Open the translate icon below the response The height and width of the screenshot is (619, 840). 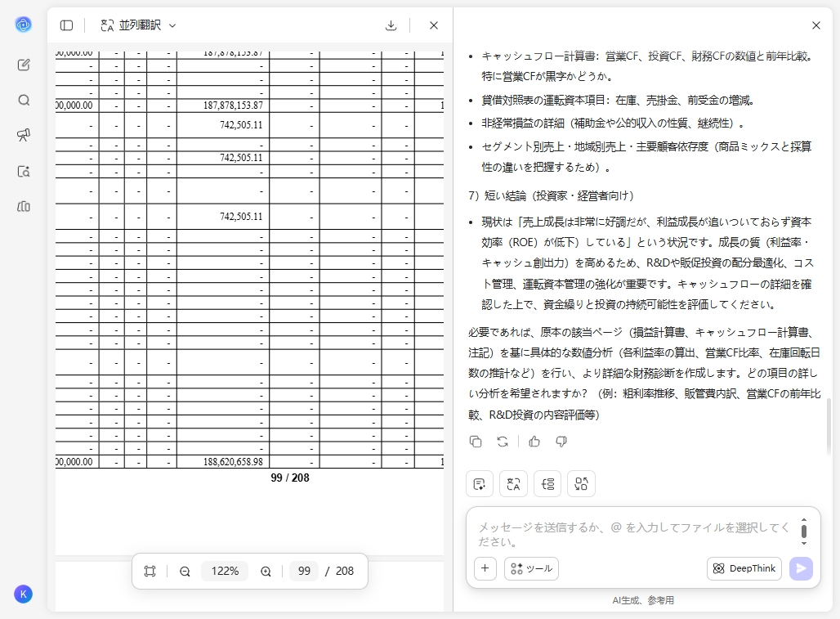(x=513, y=483)
